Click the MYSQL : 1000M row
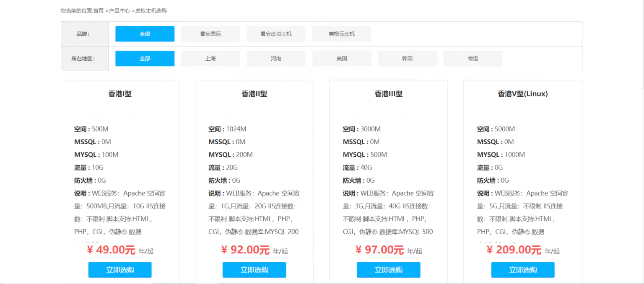 click(501, 155)
